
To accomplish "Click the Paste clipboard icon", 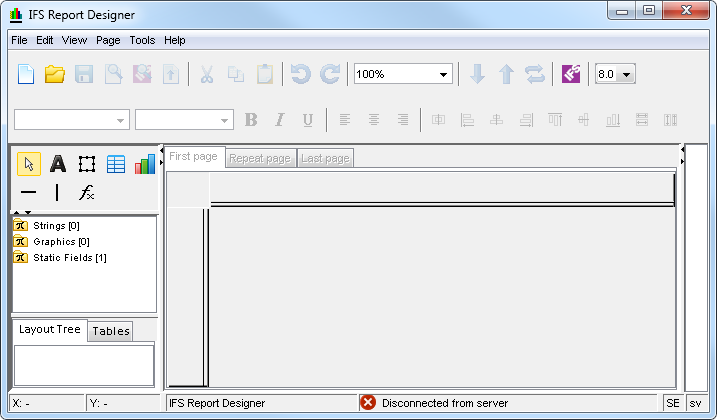I will point(265,74).
